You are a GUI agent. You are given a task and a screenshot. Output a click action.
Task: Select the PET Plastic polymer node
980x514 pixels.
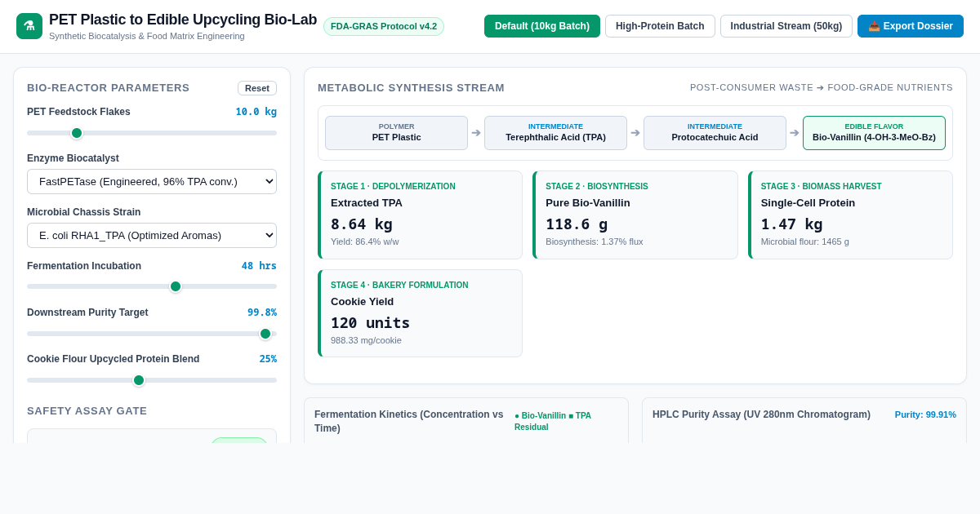[x=396, y=133]
